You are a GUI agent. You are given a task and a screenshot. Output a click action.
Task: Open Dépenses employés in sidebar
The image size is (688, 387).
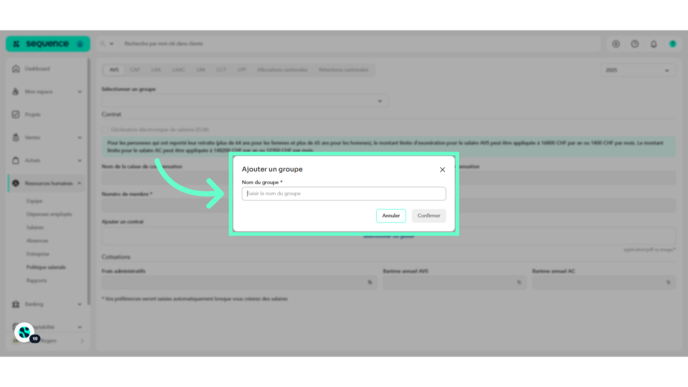pos(49,214)
